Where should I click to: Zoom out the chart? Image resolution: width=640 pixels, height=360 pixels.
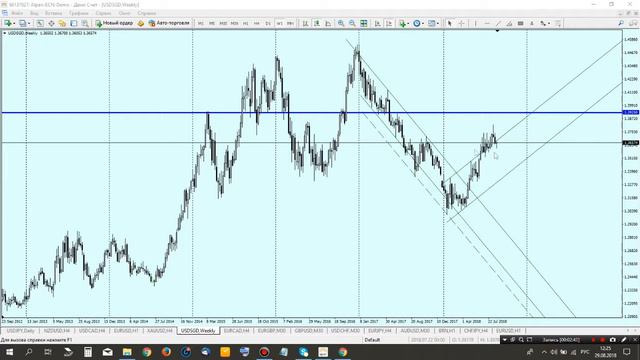pos(352,23)
